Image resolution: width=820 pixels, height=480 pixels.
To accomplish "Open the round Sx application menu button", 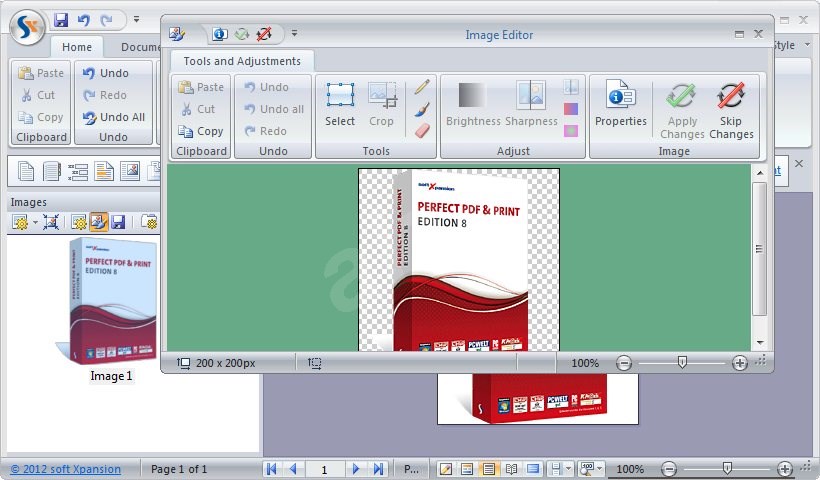I will point(27,27).
